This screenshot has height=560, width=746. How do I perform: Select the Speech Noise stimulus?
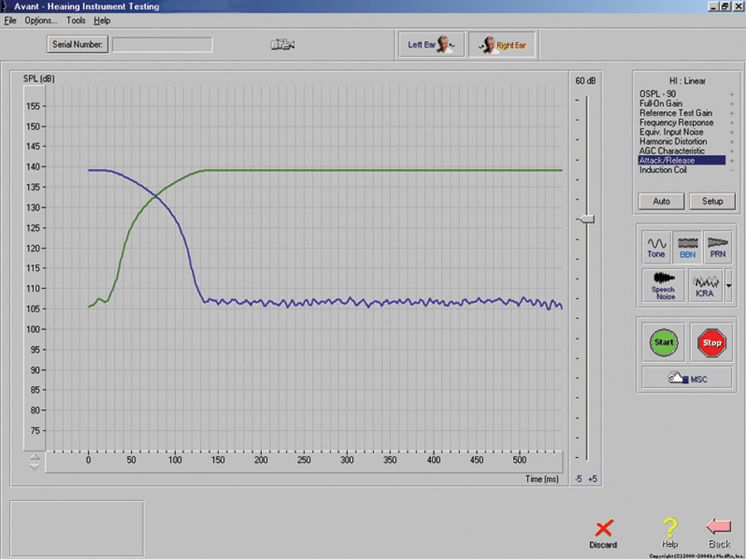coord(662,286)
